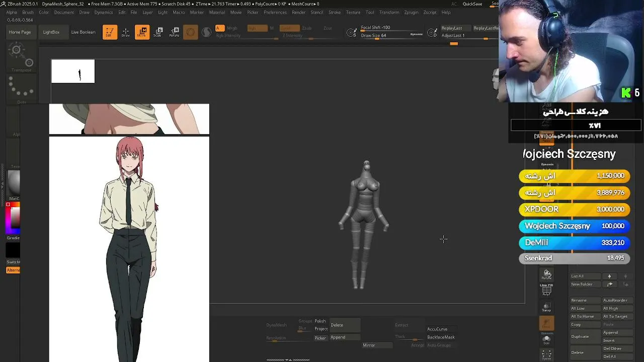Toggle the A channel button
The image size is (644, 362).
click(x=220, y=28)
